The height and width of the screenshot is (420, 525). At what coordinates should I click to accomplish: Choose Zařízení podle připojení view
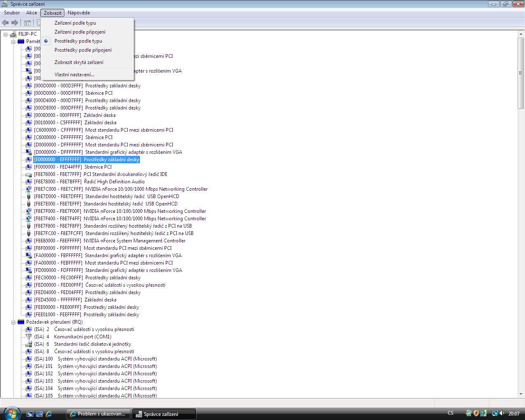pos(87,32)
